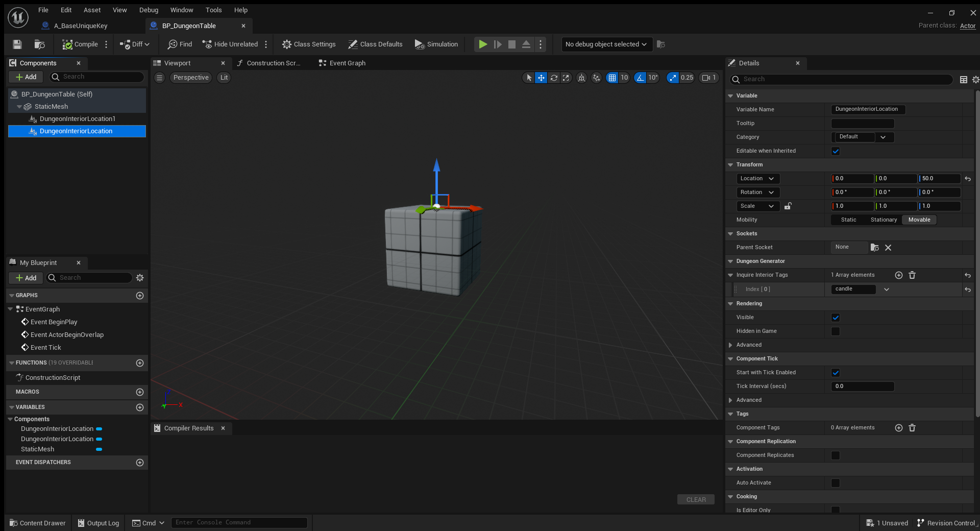Toggle grid snapping
This screenshot has height=531, width=980.
[x=612, y=78]
